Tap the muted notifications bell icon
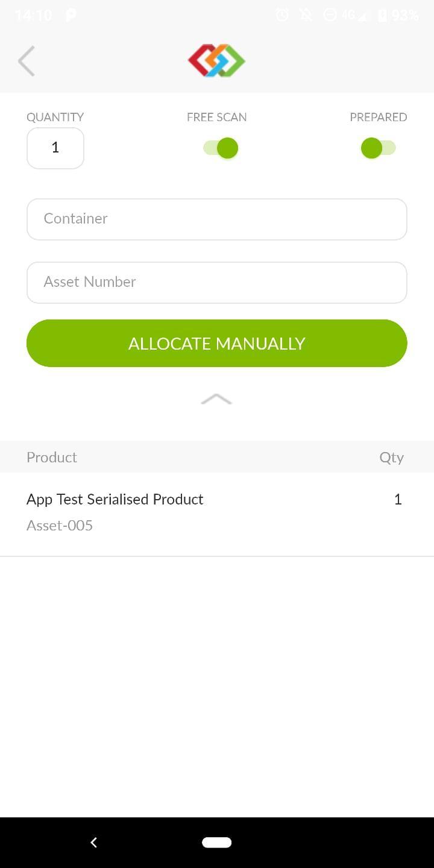434x868 pixels. (x=306, y=15)
